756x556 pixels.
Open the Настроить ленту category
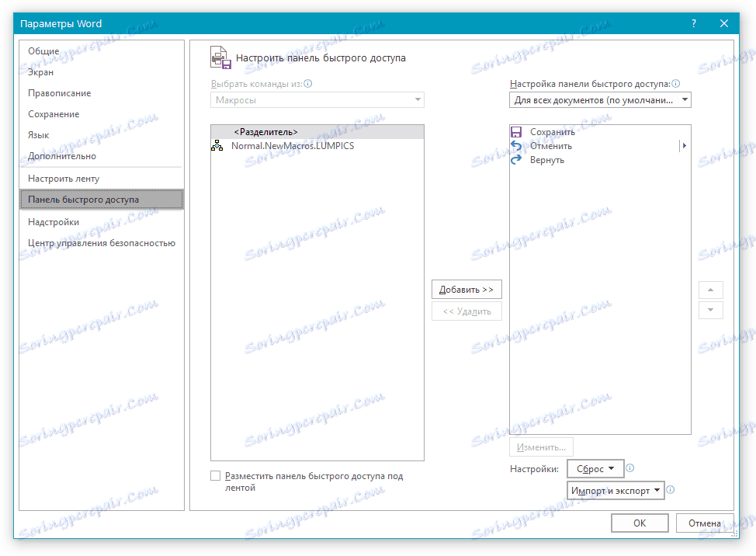(102, 179)
